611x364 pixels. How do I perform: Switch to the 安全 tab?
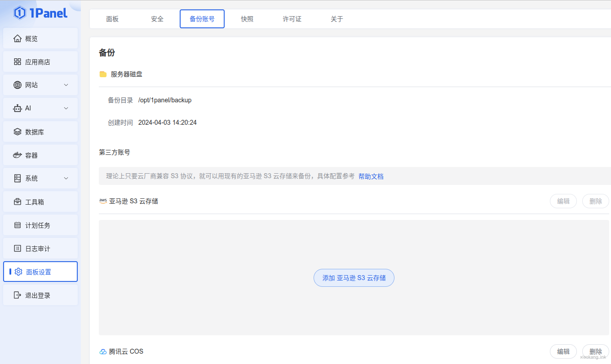[157, 19]
